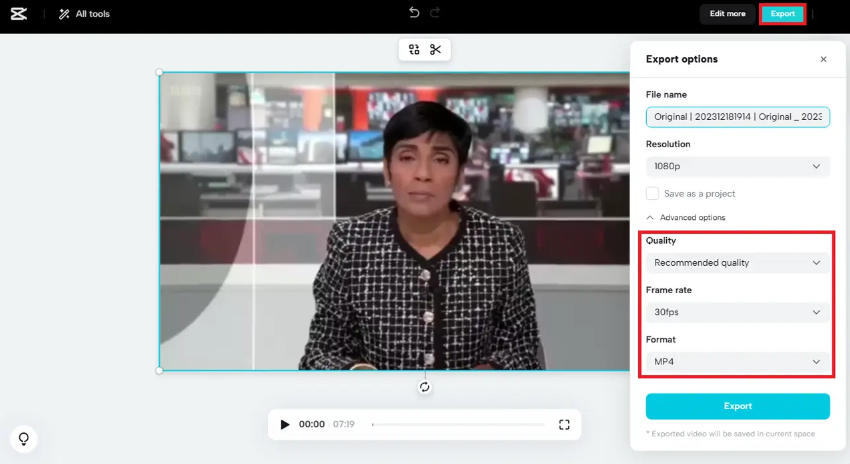Image resolution: width=850 pixels, height=464 pixels.
Task: Play the video preview
Action: point(285,424)
